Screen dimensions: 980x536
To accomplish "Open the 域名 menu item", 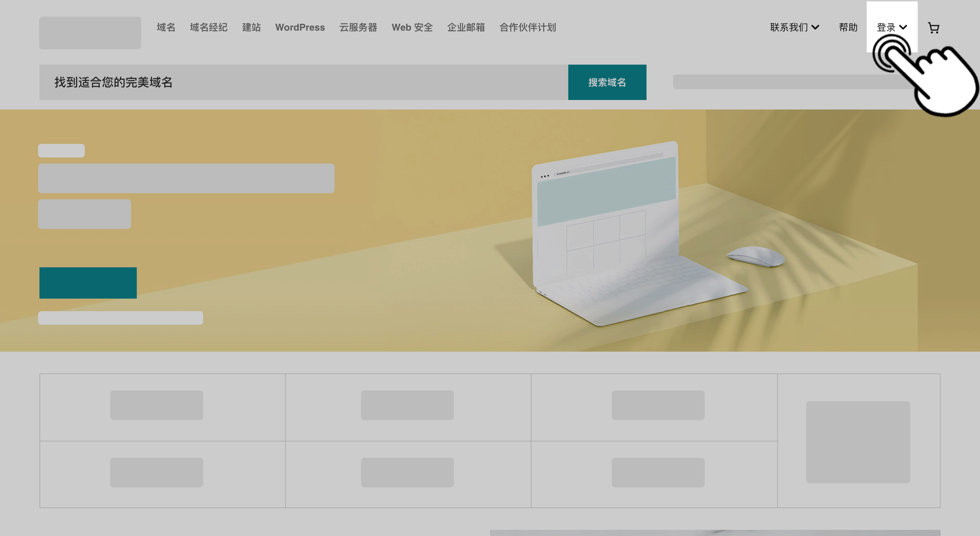I will pyautogui.click(x=166, y=27).
